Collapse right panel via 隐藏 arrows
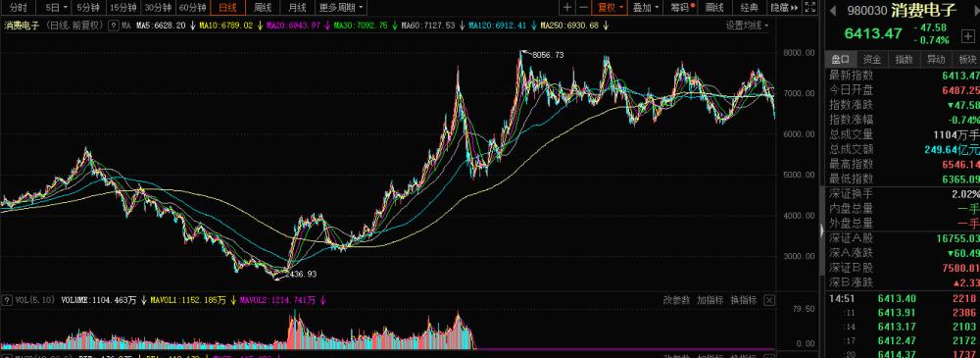980x358 pixels. coord(784,8)
